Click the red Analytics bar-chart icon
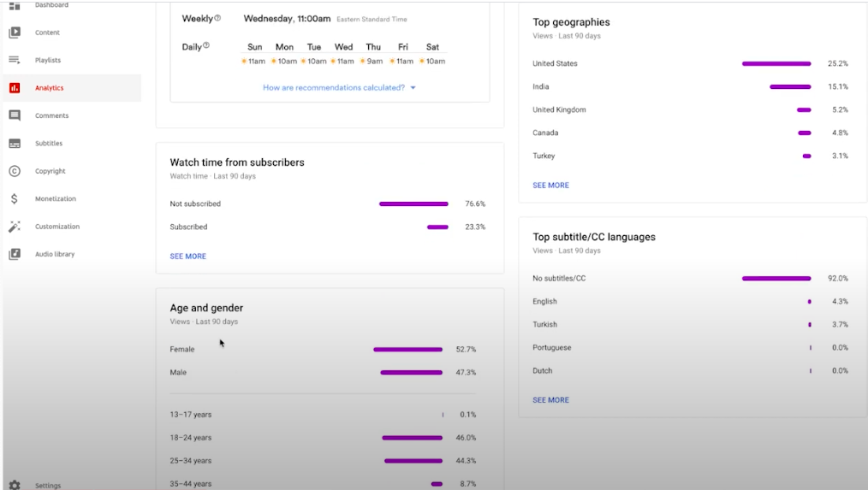This screenshot has height=490, width=868. point(15,88)
